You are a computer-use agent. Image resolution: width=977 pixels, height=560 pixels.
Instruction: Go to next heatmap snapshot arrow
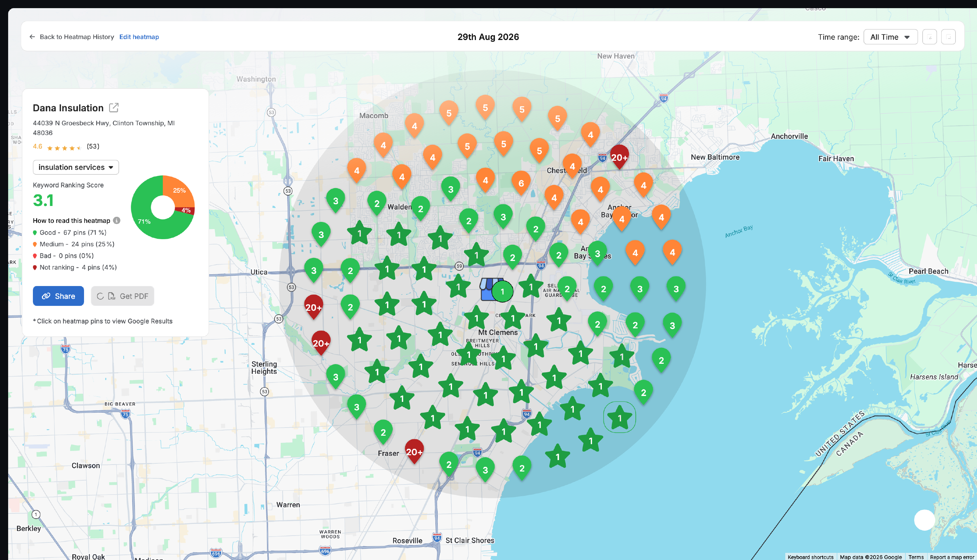click(x=948, y=37)
